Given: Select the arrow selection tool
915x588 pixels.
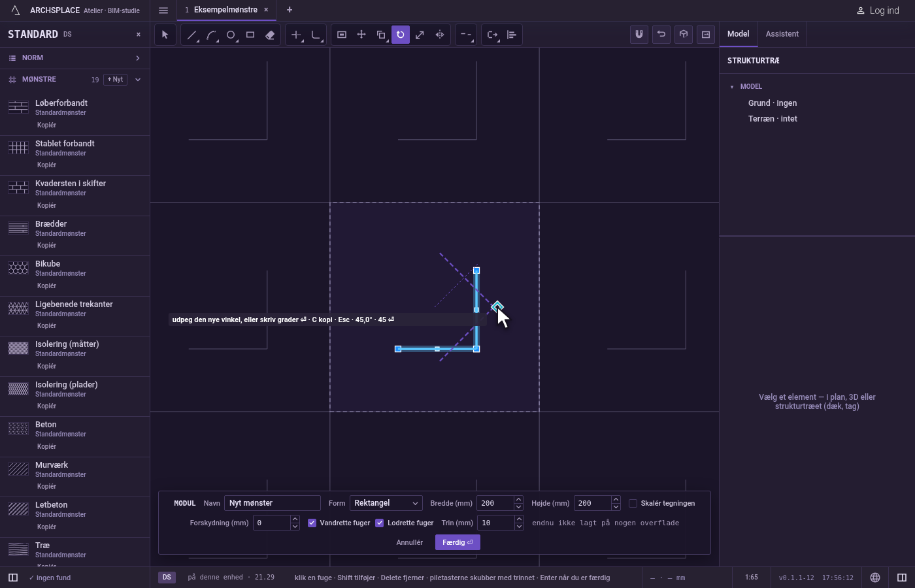Looking at the screenshot, I should tap(165, 35).
